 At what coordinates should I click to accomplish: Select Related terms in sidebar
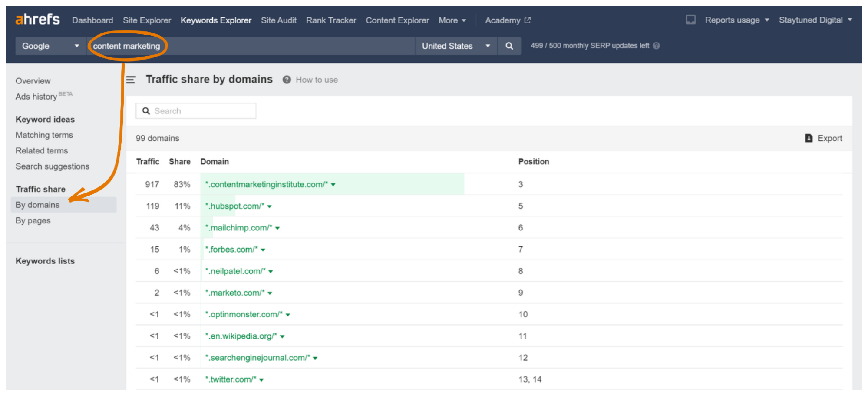click(42, 151)
